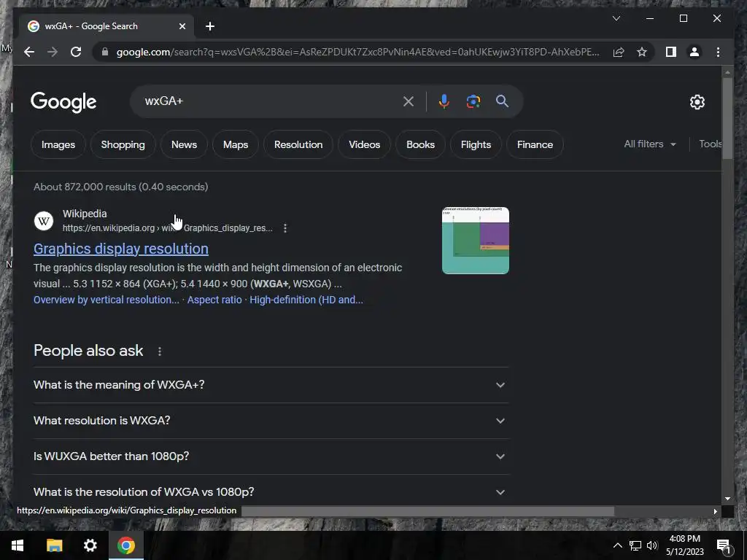This screenshot has width=747, height=560.
Task: Filter results by Maps
Action: tap(236, 144)
